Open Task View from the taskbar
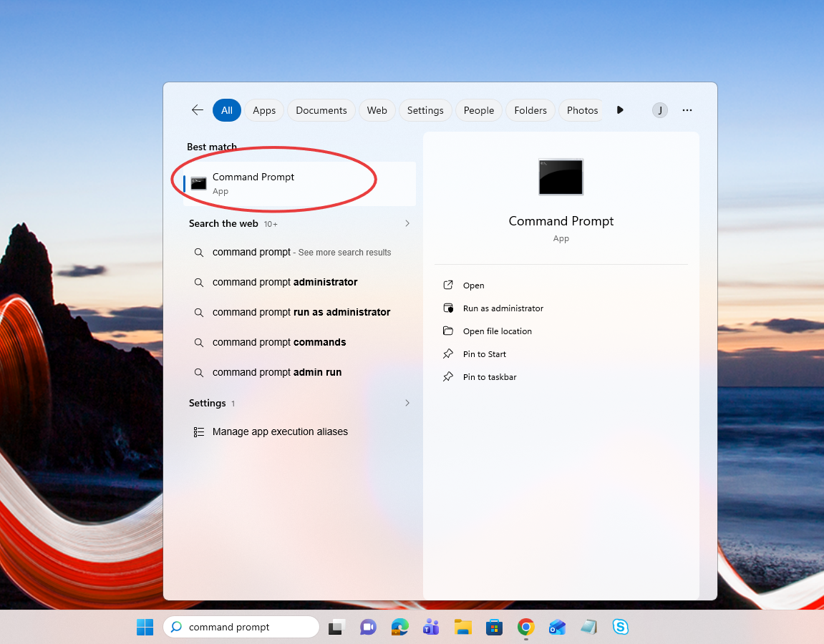The width and height of the screenshot is (824, 644). [x=337, y=627]
